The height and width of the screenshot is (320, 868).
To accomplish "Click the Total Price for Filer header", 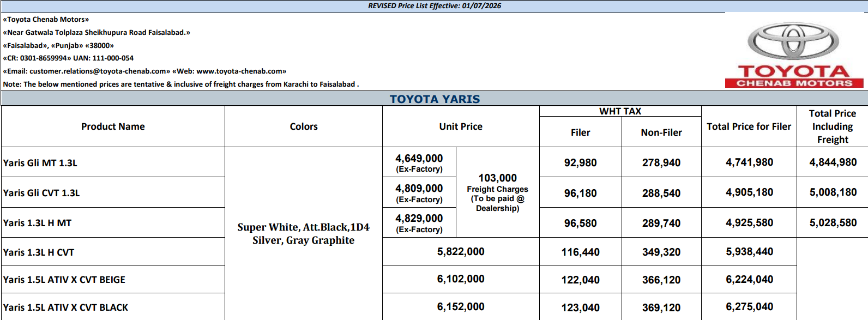I will click(x=749, y=126).
